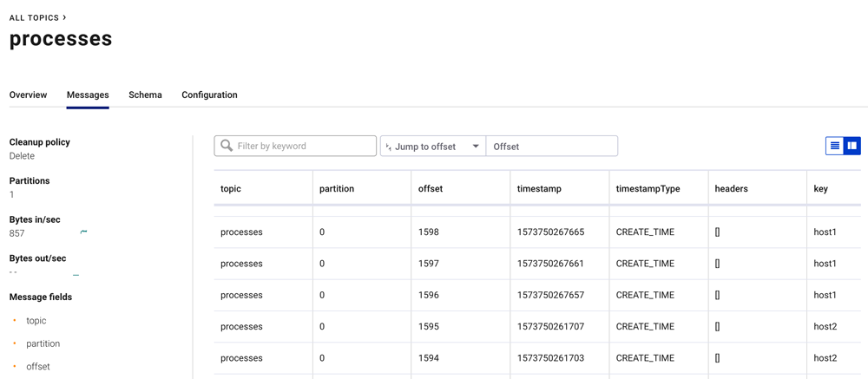Select the partition message field
868x379 pixels.
coord(43,344)
